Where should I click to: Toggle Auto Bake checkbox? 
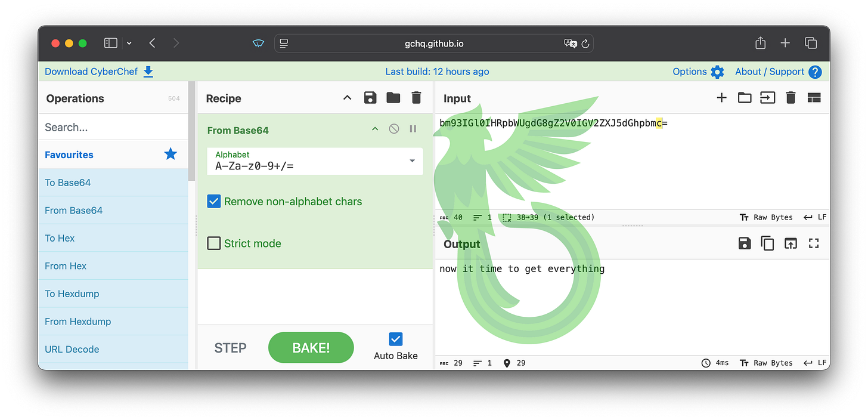click(395, 339)
